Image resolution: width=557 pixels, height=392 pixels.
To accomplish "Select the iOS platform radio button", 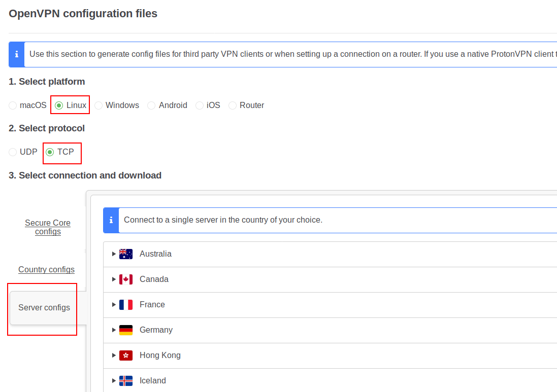I will coord(200,105).
